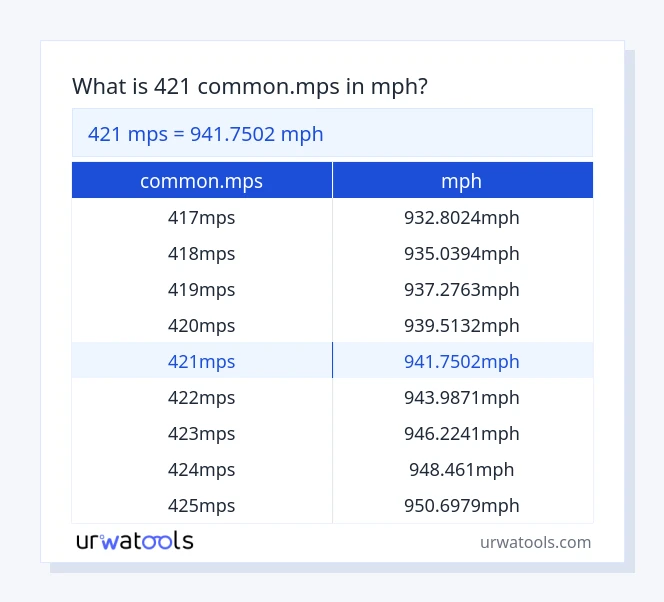Click the 939.5132mph cell

pos(461,325)
